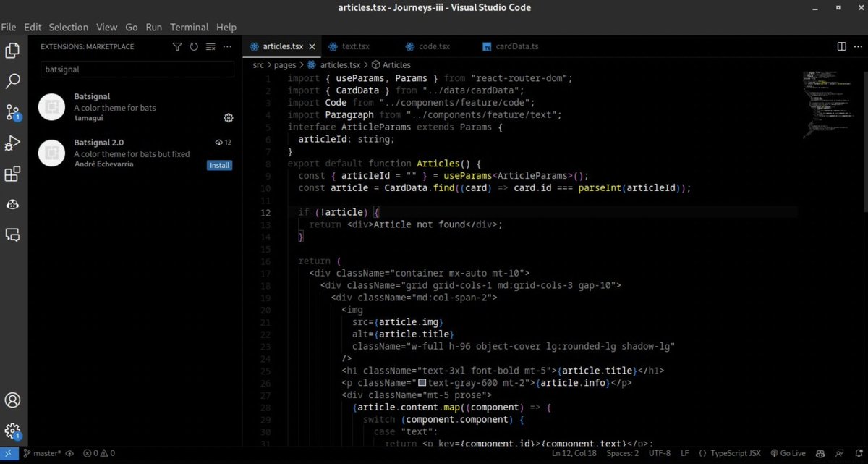Synchronize changes via cloud icon in status bar
Image resolution: width=868 pixels, height=464 pixels.
click(x=70, y=453)
